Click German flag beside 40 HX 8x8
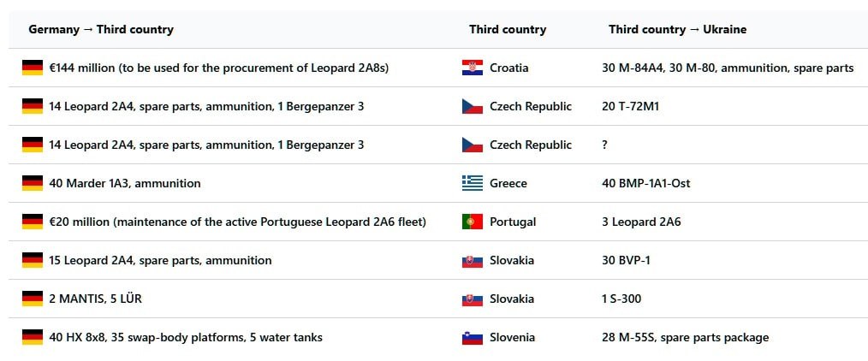The image size is (868, 361). click(33, 337)
